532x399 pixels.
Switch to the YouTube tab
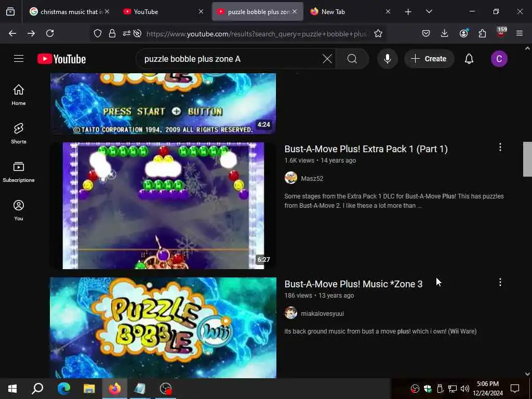[163, 11]
